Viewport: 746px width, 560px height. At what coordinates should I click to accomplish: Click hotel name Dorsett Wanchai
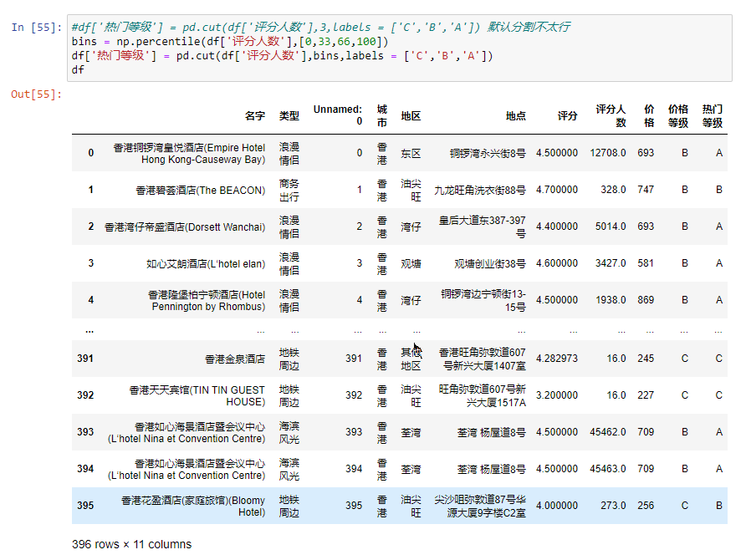click(185, 227)
